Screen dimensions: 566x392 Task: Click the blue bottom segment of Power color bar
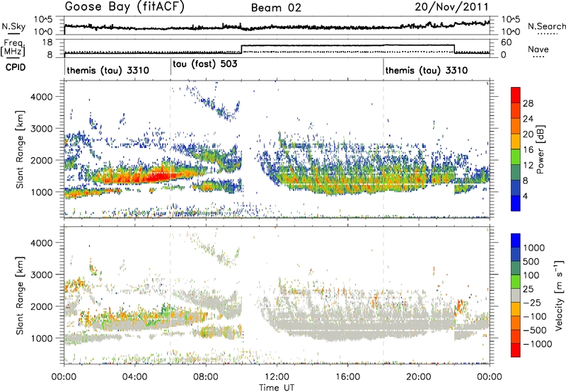click(516, 203)
